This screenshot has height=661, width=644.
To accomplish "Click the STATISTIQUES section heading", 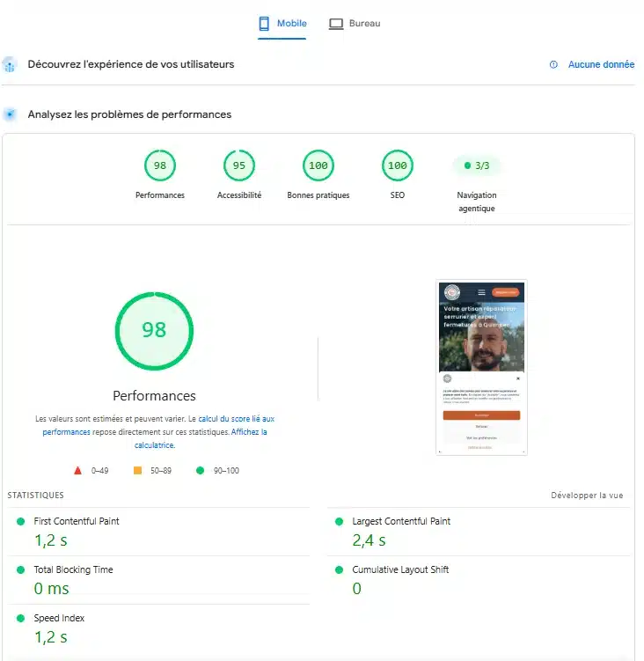I will pos(36,496).
